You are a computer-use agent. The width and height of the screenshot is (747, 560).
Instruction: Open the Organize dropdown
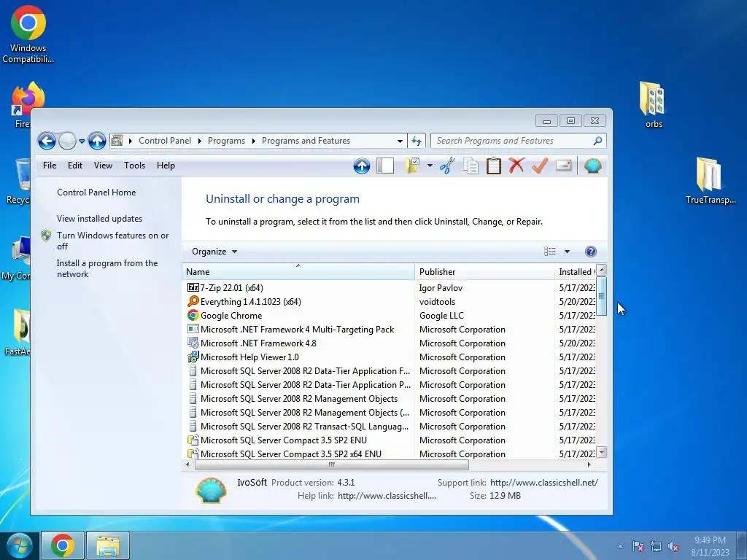(214, 252)
